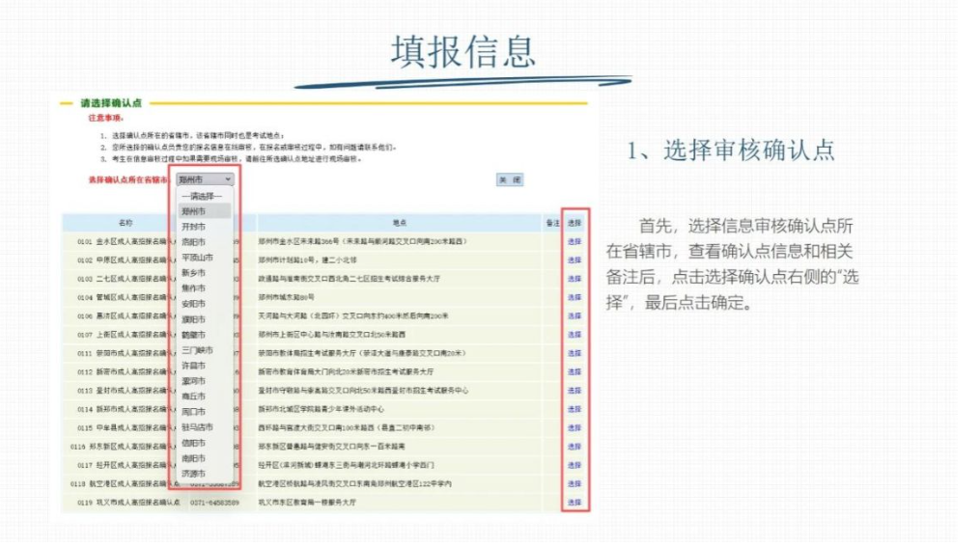The width and height of the screenshot is (980, 546).
Task: Click the 请选择确认点 section heading
Action: (111, 103)
